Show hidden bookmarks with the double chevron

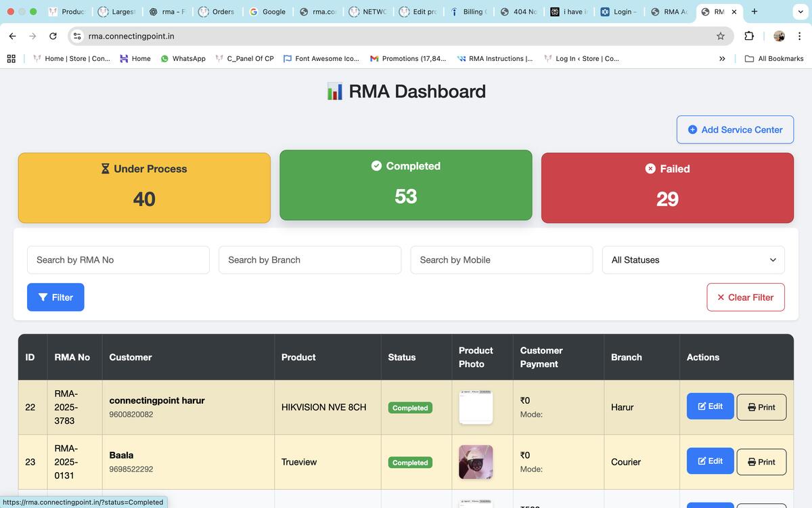722,59
